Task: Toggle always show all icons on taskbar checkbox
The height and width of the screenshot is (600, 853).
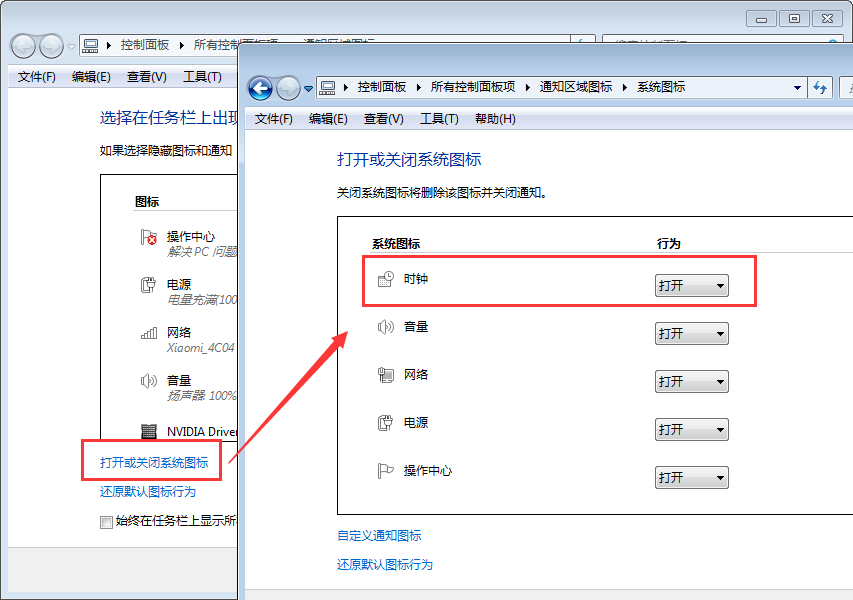Action: pyautogui.click(x=107, y=521)
